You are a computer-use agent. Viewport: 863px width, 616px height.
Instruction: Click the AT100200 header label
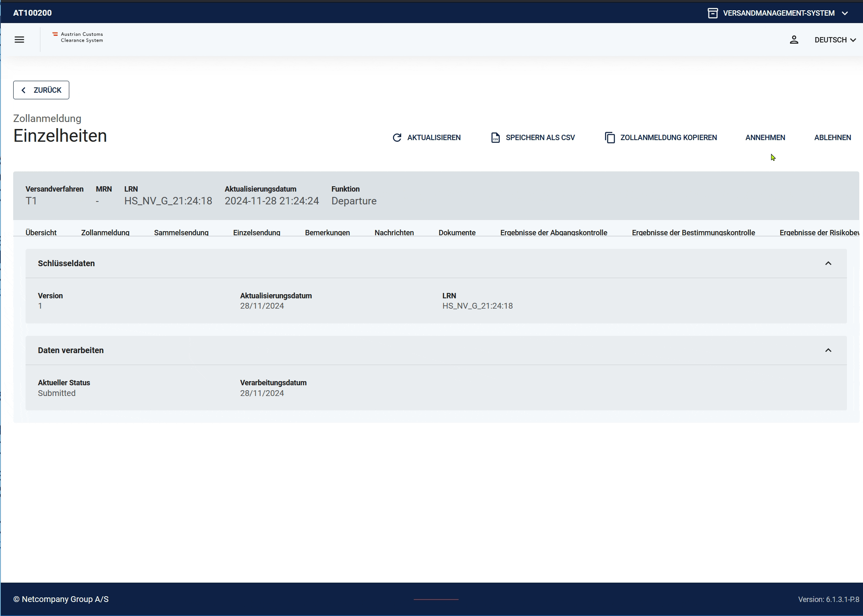tap(33, 13)
